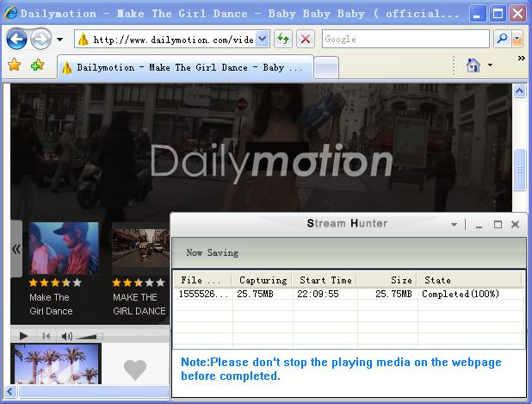Click the star rating under Make The Girl Dance

pyautogui.click(x=55, y=283)
